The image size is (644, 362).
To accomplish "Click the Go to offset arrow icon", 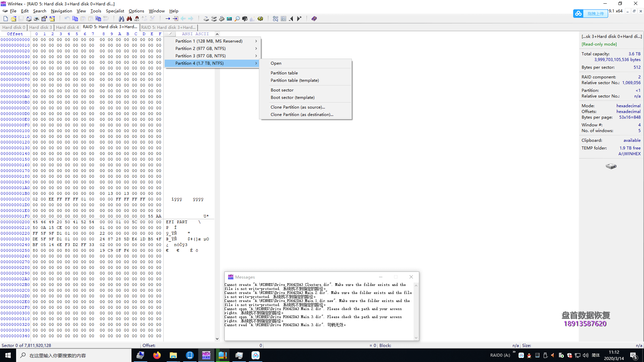I will pyautogui.click(x=168, y=19).
